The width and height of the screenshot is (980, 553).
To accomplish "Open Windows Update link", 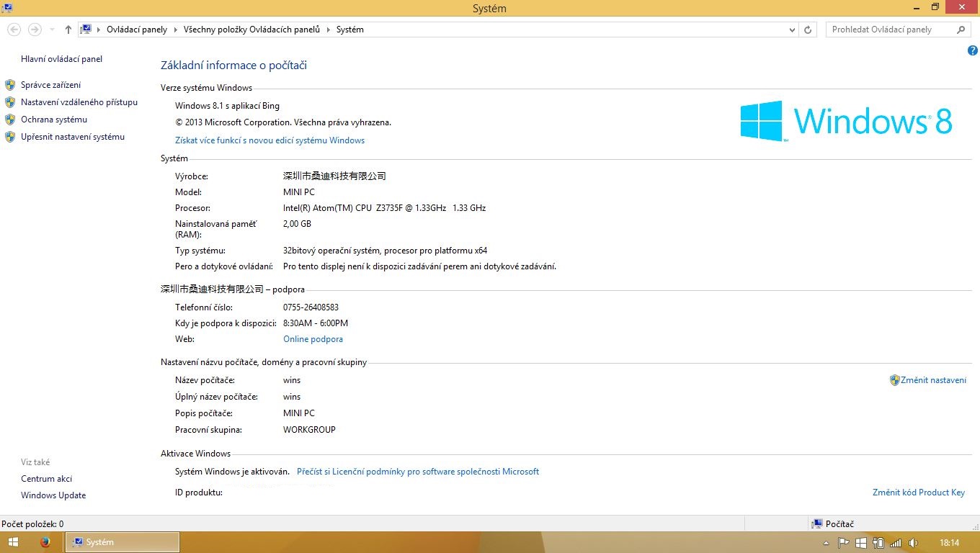I will (x=53, y=495).
